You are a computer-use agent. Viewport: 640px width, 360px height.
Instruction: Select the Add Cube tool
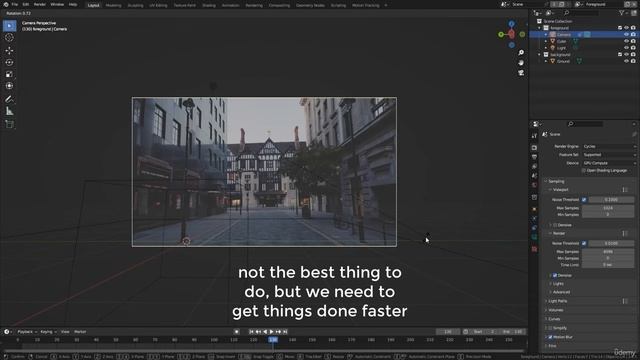point(9,124)
